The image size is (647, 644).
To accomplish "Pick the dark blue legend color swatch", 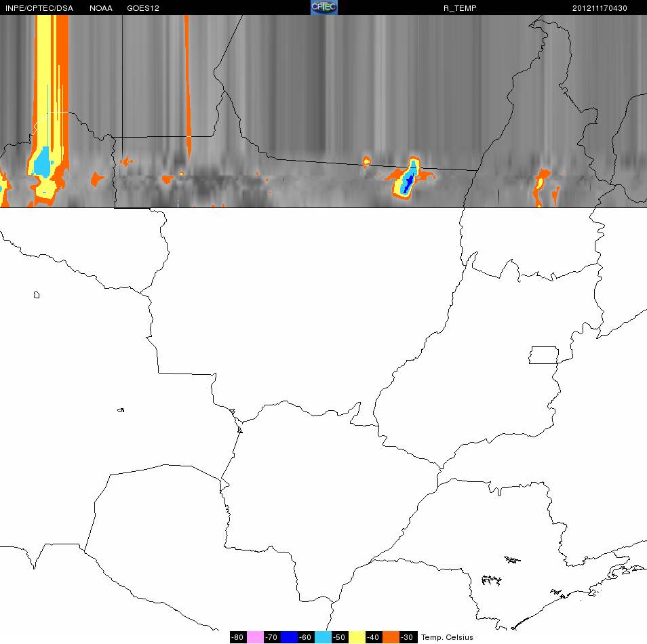I will click(x=290, y=637).
